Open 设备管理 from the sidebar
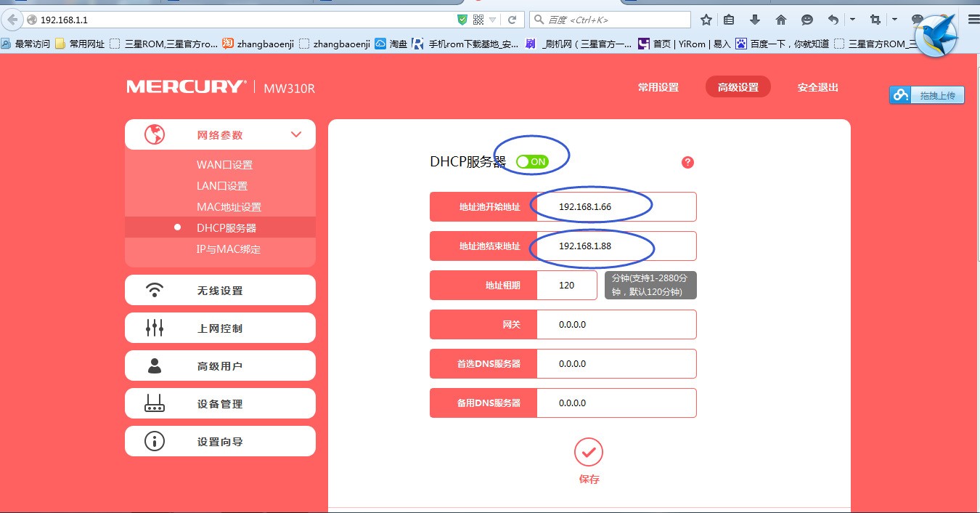The width and height of the screenshot is (980, 513). 220,403
